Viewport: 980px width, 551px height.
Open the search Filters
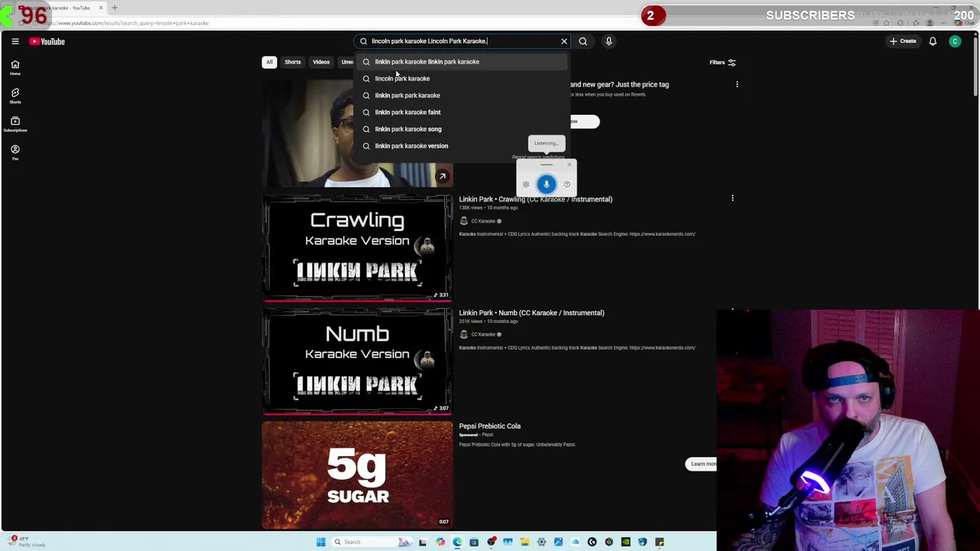click(x=722, y=62)
